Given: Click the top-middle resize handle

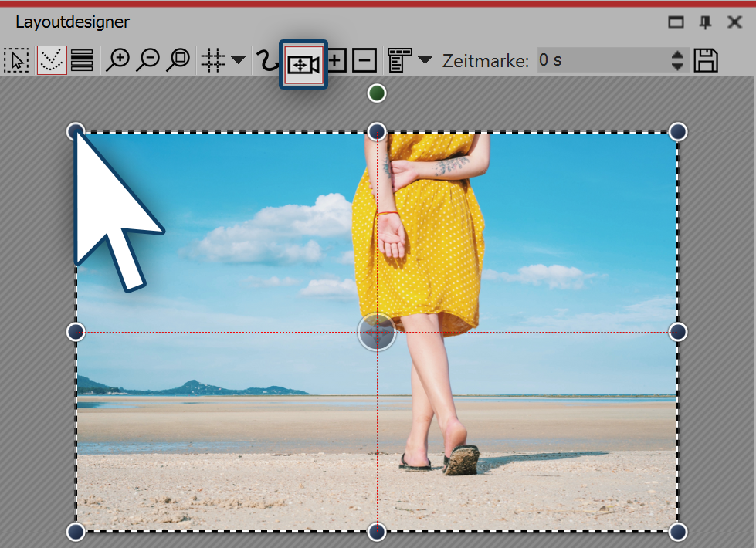Looking at the screenshot, I should click(377, 131).
